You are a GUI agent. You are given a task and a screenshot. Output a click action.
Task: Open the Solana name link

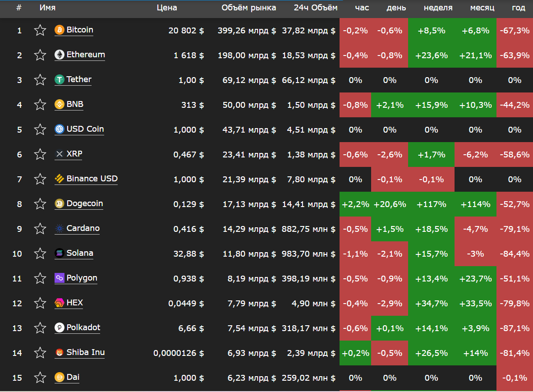(80, 253)
